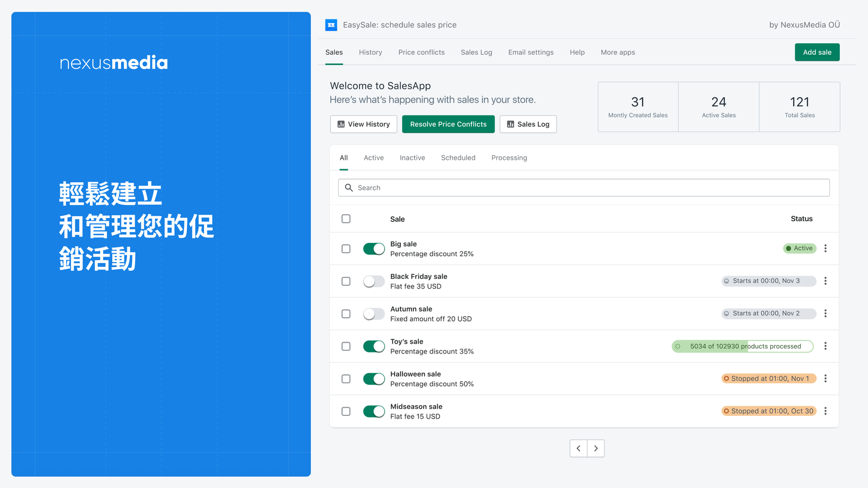This screenshot has height=488, width=868.
Task: Click 'by NexusMedia OÜ' text
Action: pos(805,25)
